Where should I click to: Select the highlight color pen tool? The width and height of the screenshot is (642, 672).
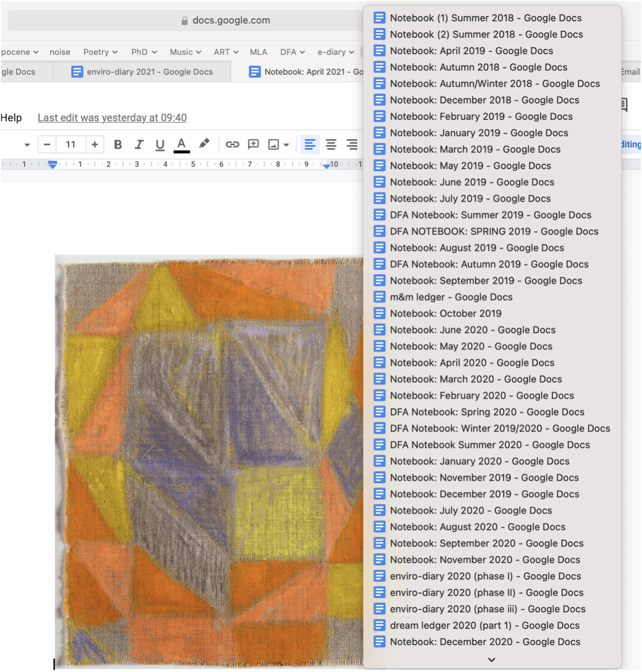pyautogui.click(x=204, y=144)
